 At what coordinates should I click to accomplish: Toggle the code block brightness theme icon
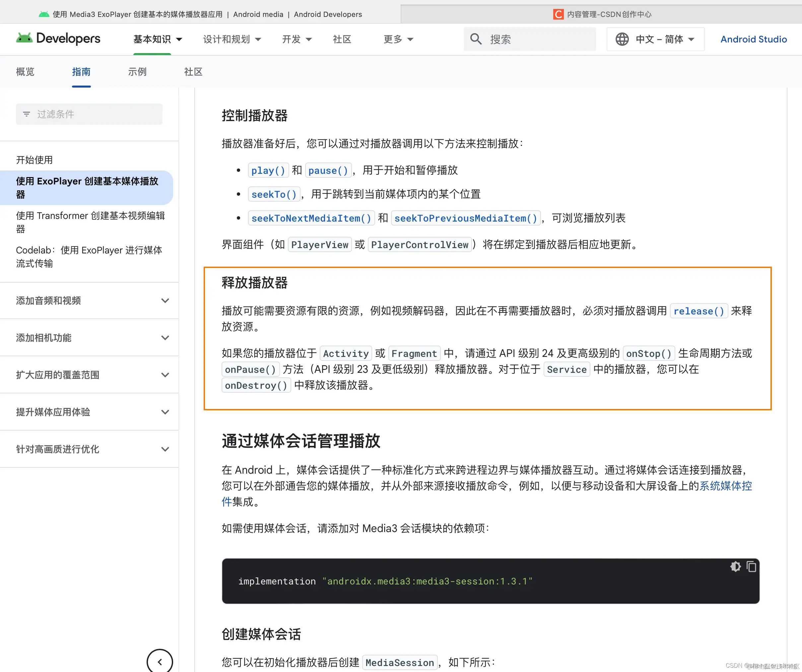(x=735, y=567)
